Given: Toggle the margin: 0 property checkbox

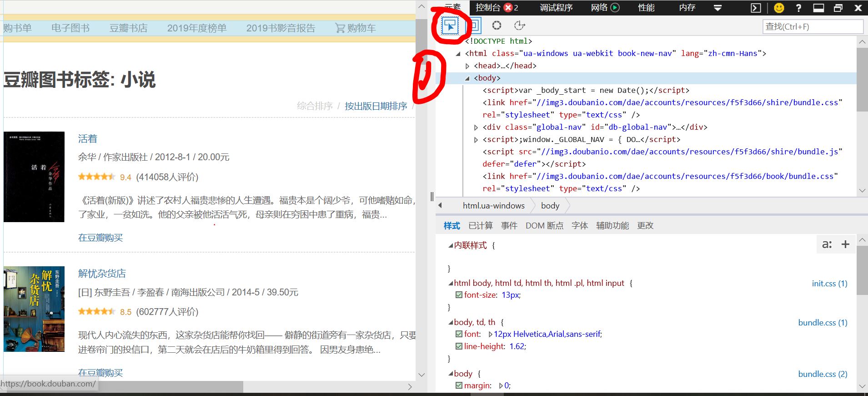Looking at the screenshot, I should coord(459,386).
